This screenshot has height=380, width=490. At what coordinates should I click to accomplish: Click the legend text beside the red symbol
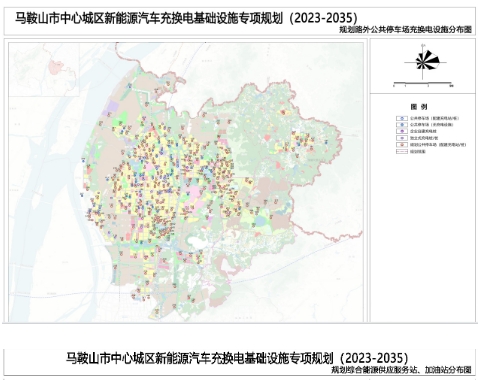tap(438, 145)
